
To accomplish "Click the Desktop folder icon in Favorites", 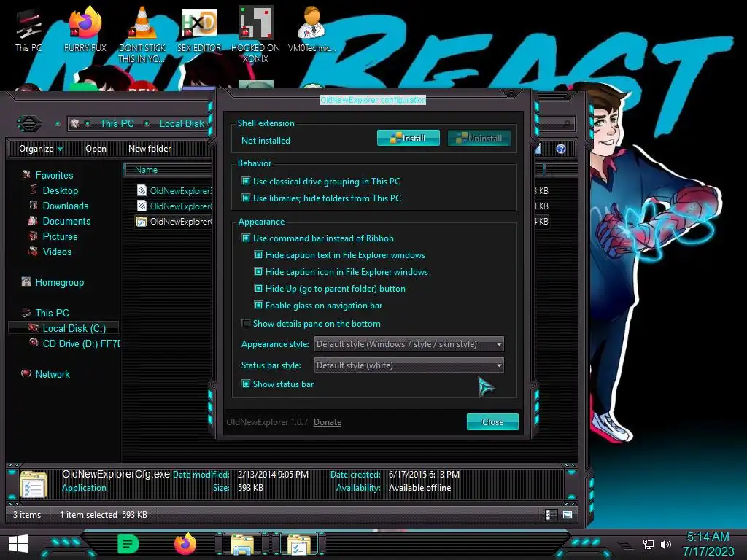I will 34,190.
